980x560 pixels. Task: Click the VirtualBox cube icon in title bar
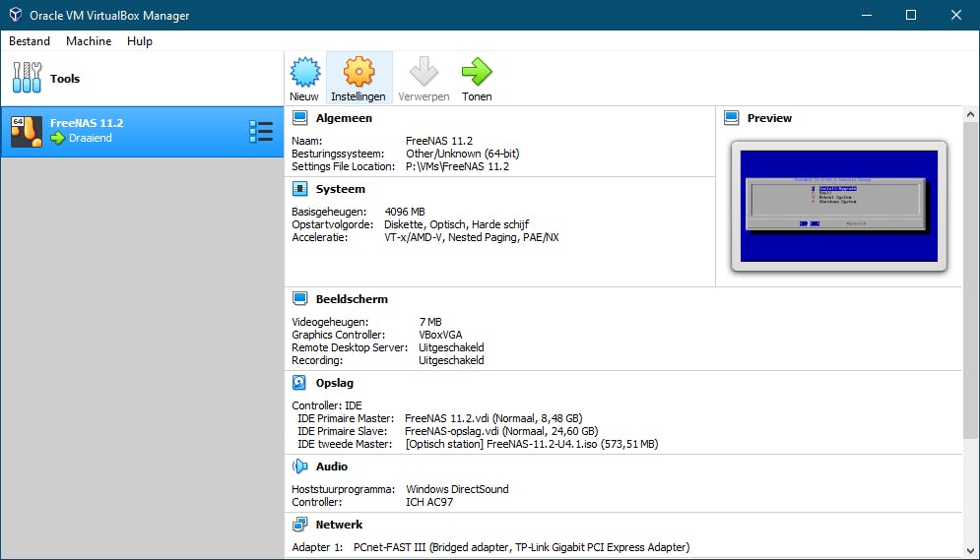point(16,15)
